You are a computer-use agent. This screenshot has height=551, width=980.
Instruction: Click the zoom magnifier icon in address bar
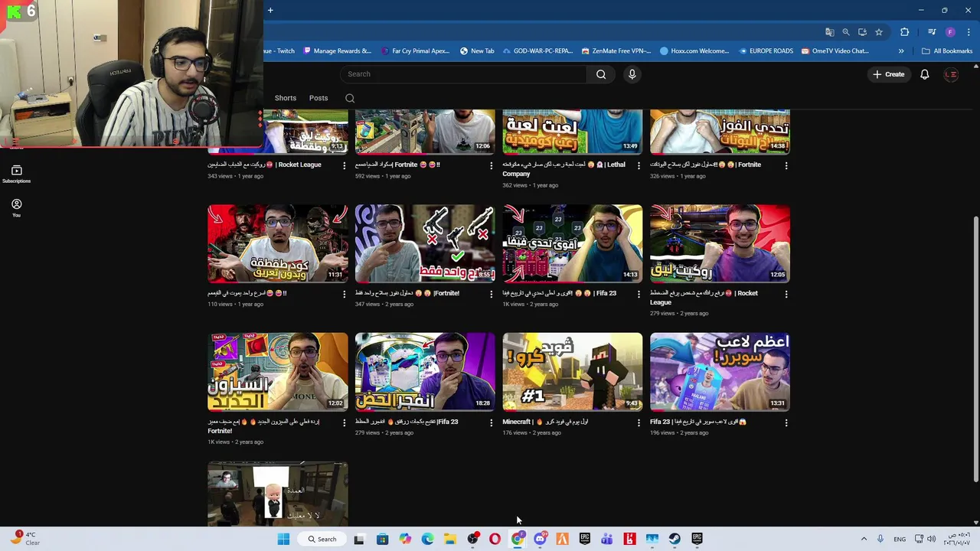(x=846, y=32)
